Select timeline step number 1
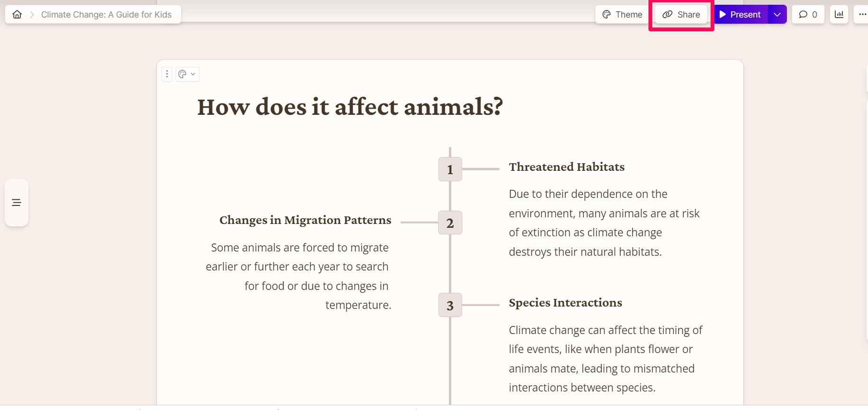Viewport: 868px width, 410px height. click(450, 169)
